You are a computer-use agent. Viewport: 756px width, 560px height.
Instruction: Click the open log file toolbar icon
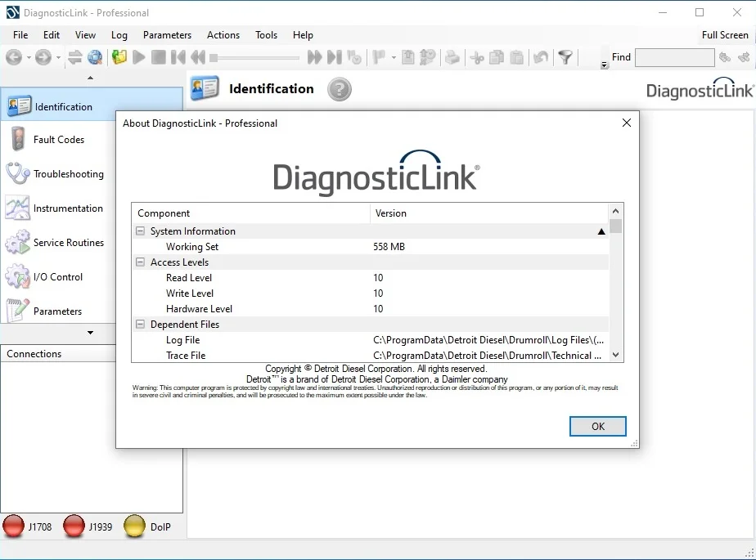[119, 57]
